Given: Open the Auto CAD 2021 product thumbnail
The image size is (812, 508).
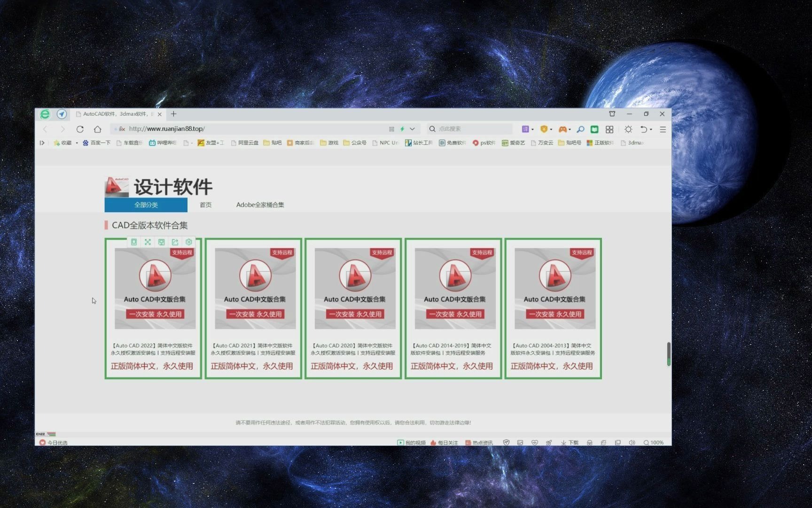Looking at the screenshot, I should tap(255, 288).
